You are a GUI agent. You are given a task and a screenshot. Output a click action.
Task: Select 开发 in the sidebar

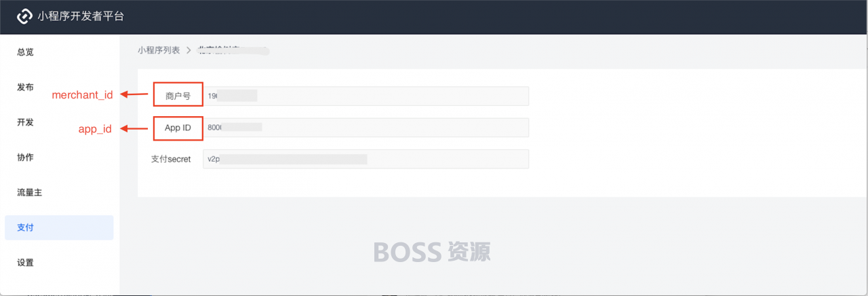(25, 122)
